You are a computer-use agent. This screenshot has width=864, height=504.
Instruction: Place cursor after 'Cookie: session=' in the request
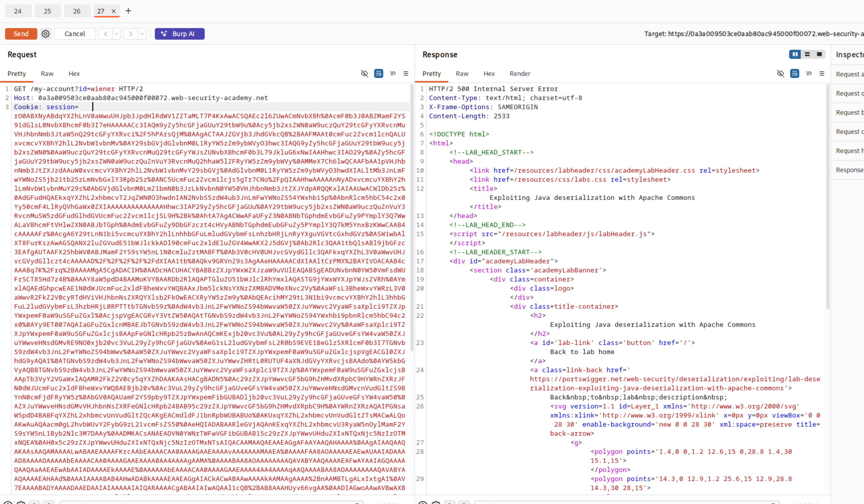pyautogui.click(x=80, y=107)
